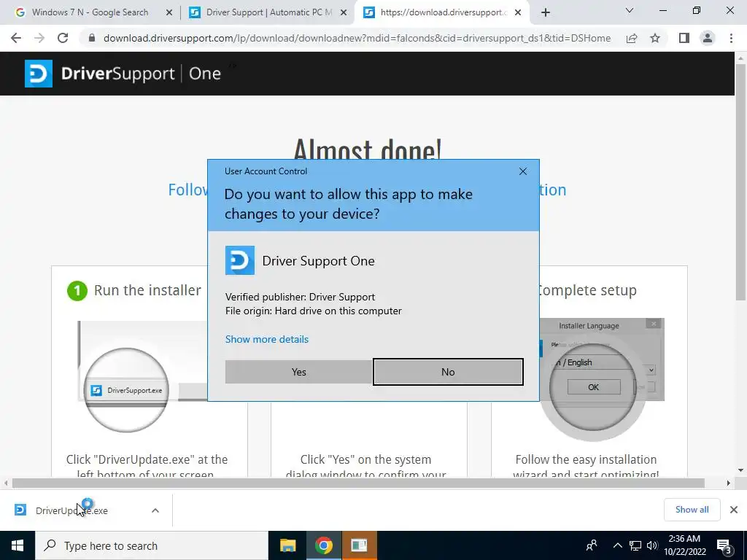Click No in User Account Control dialog
Image resolution: width=747 pixels, height=560 pixels.
click(x=448, y=372)
